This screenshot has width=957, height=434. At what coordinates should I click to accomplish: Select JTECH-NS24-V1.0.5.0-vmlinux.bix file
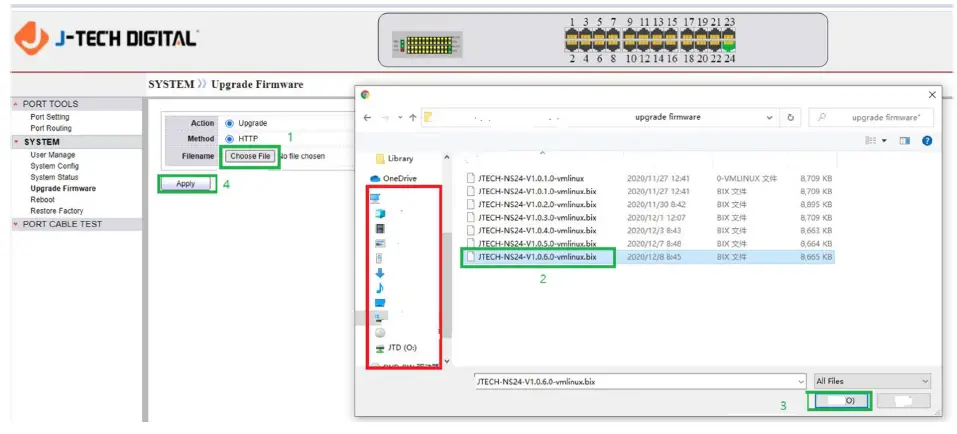click(x=532, y=244)
